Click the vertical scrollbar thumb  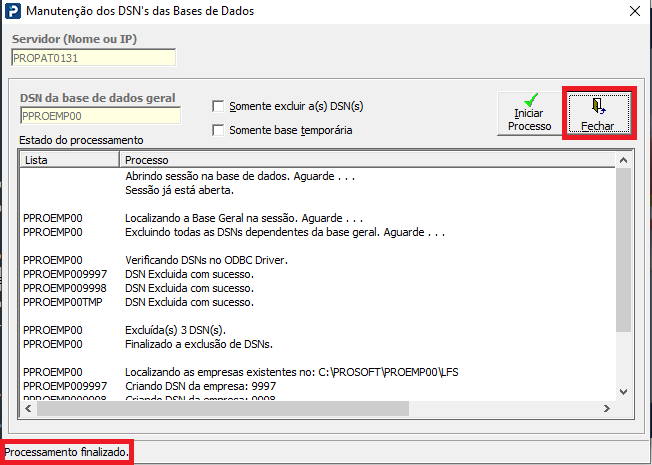pos(623,250)
